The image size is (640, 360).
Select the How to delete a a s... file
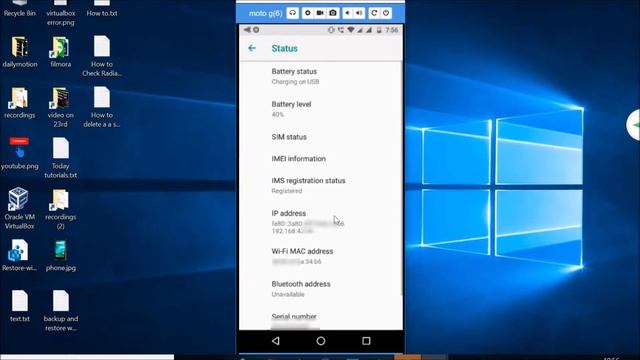[x=102, y=107]
